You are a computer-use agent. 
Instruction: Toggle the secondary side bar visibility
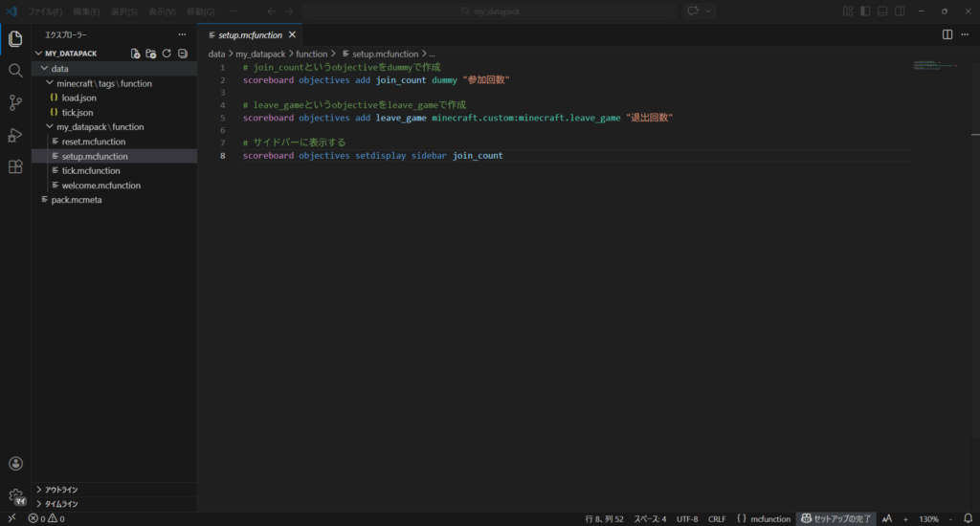(900, 11)
